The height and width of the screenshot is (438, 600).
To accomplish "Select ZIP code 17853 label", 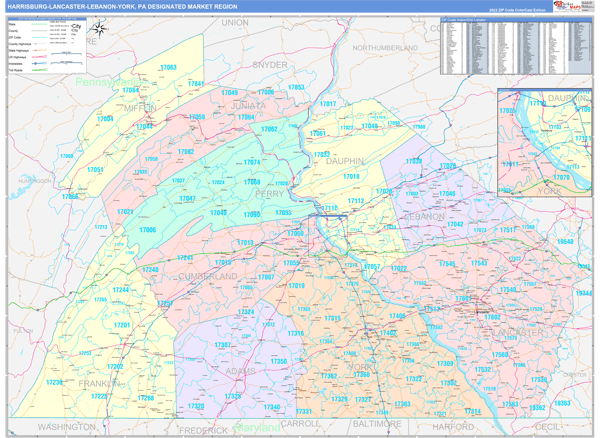I will pyautogui.click(x=296, y=87).
